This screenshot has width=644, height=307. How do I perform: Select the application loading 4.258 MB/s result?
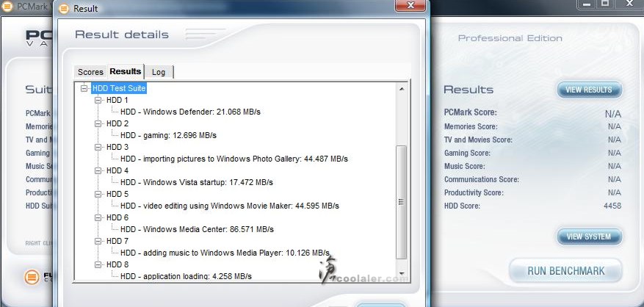click(x=186, y=275)
